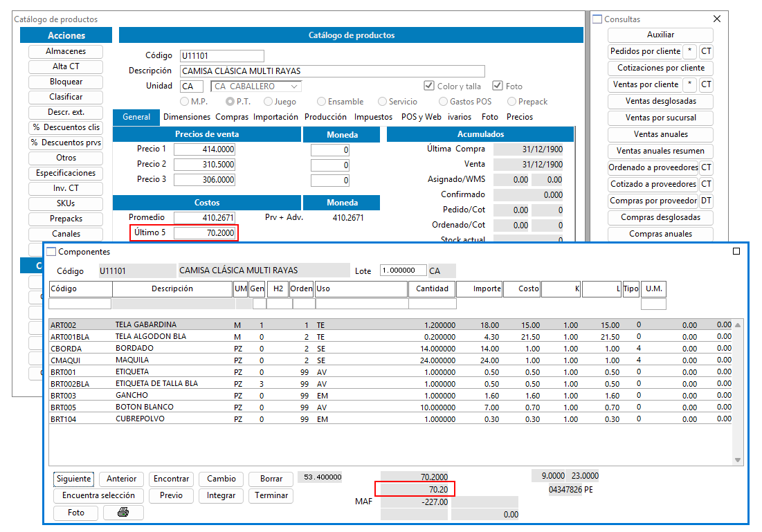Open the CA CABALLERO unit dropdown
This screenshot has height=532, width=762.
tap(256, 86)
